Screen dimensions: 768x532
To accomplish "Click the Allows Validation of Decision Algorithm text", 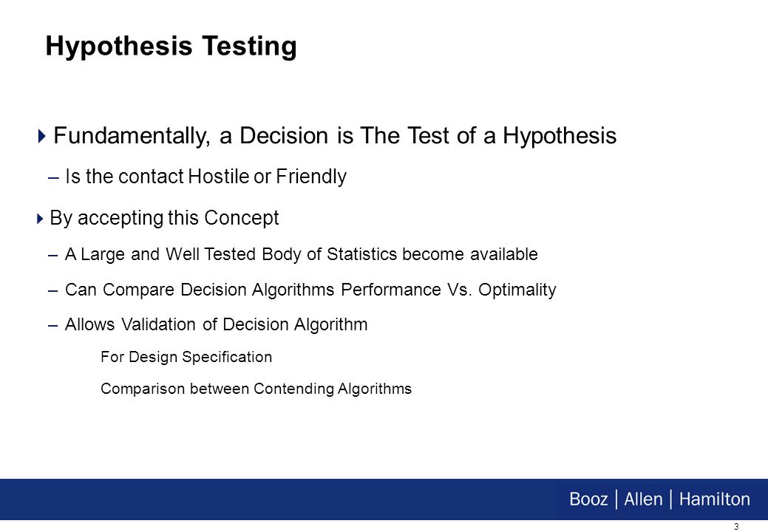I will click(216, 324).
